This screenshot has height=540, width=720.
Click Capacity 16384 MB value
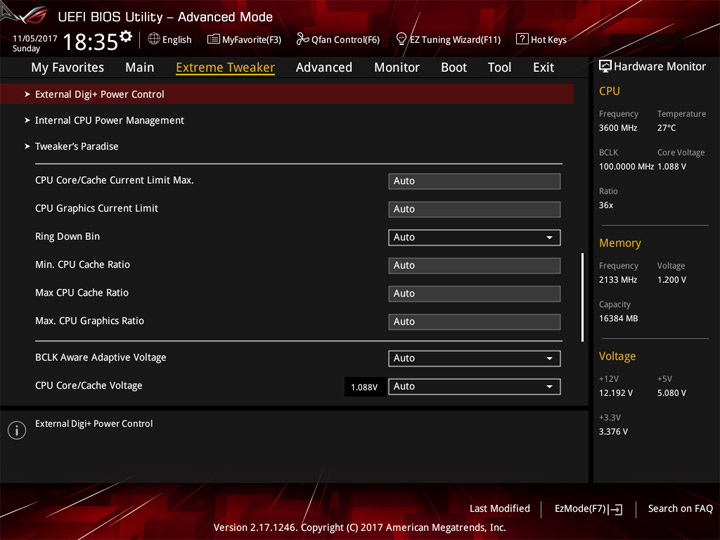click(618, 318)
